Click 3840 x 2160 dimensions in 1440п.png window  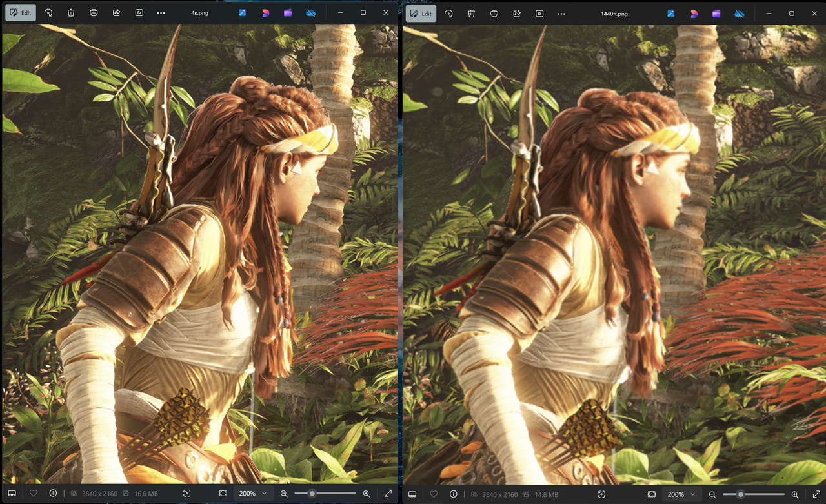pos(500,495)
